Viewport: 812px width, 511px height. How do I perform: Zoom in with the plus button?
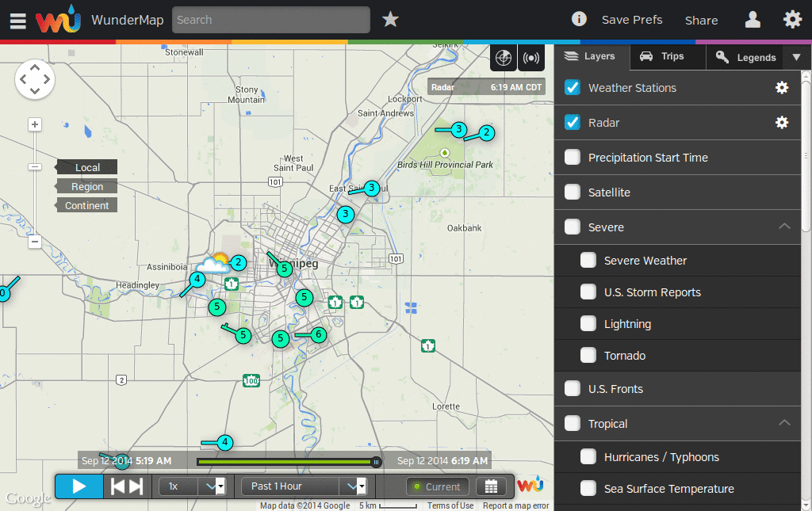click(x=35, y=124)
